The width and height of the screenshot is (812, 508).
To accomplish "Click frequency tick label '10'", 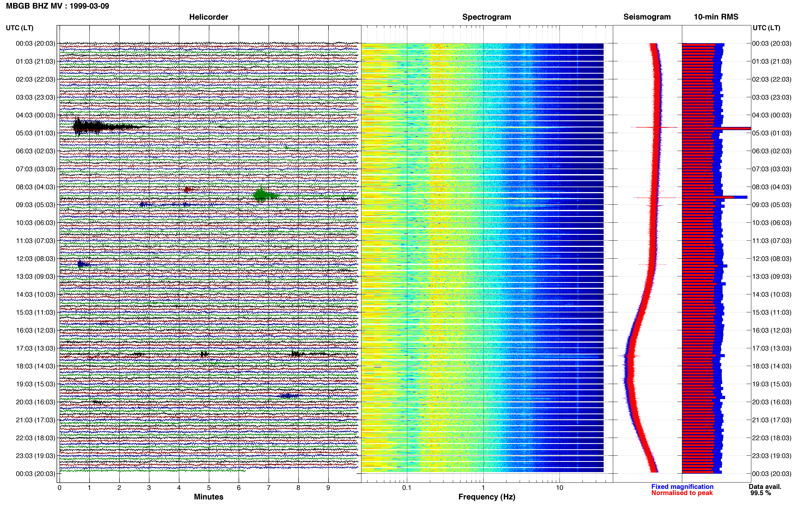I will point(559,488).
